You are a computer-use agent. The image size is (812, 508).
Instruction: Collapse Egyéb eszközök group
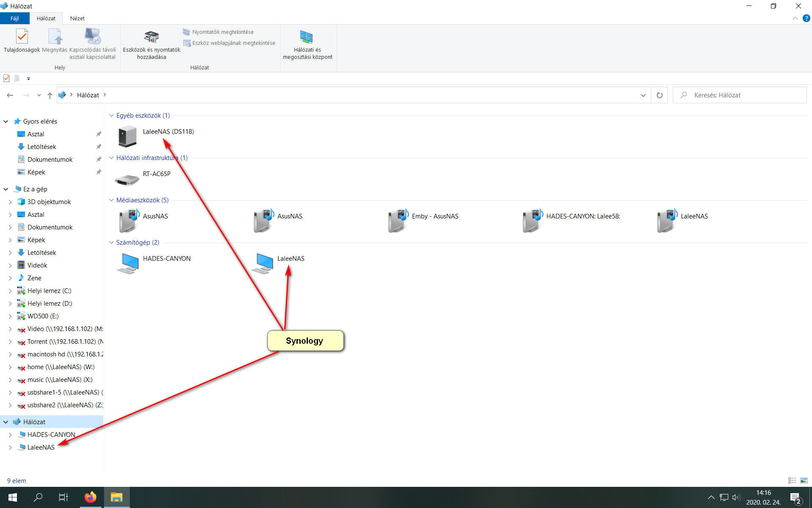click(112, 115)
